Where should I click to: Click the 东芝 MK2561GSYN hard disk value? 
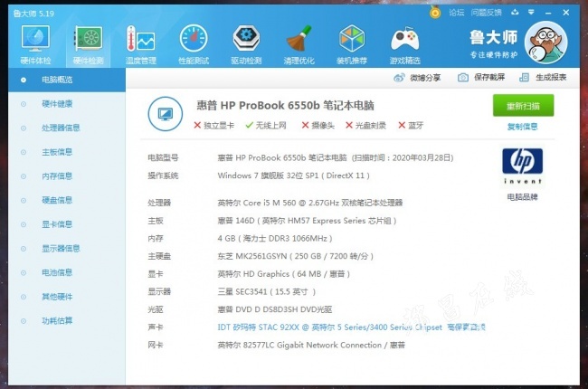tap(296, 256)
